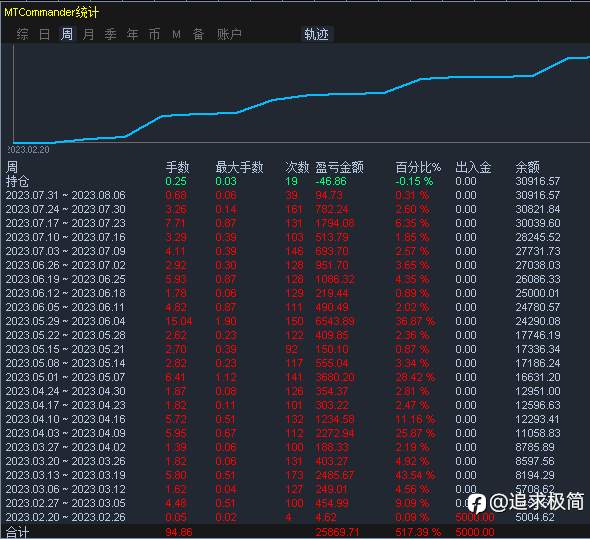Viewport: 590px width, 539px height.
Task: Click the 百分比% column header
Action: coord(418,167)
